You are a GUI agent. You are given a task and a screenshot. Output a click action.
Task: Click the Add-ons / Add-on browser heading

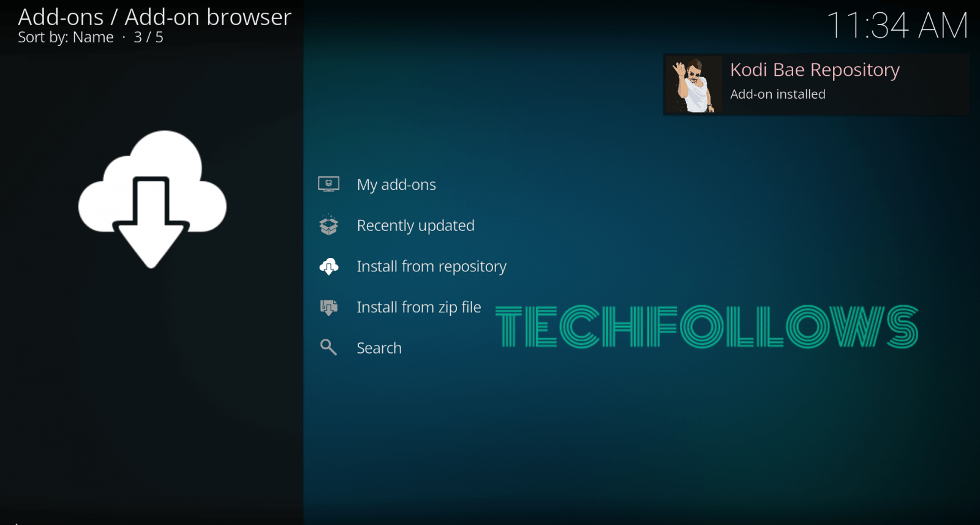pyautogui.click(x=154, y=17)
